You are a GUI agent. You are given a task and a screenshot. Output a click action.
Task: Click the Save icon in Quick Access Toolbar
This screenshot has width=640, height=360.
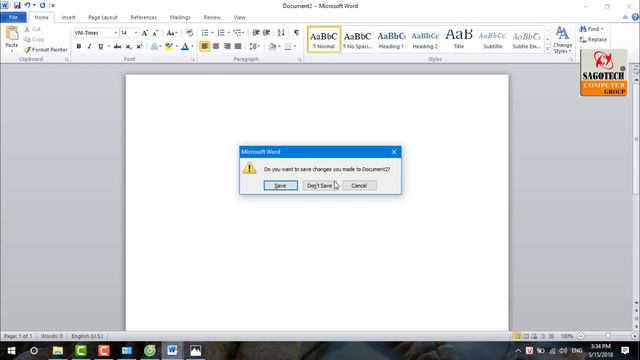(x=17, y=6)
